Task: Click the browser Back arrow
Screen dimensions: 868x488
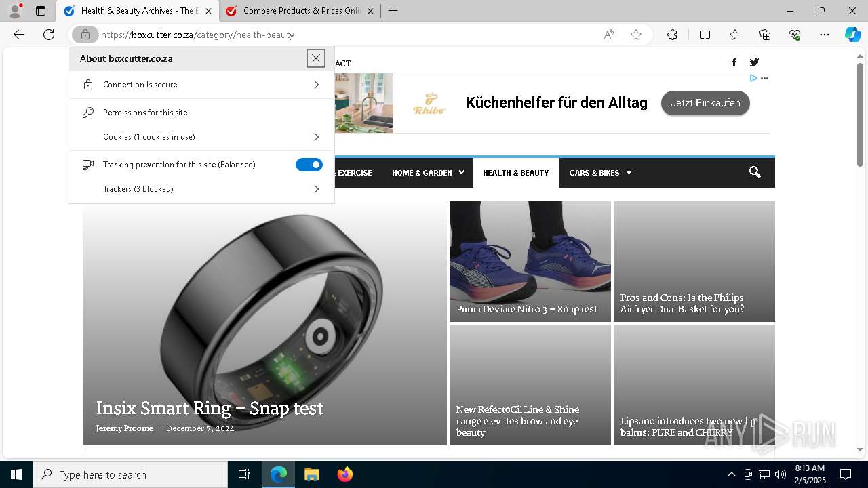Action: [x=19, y=35]
